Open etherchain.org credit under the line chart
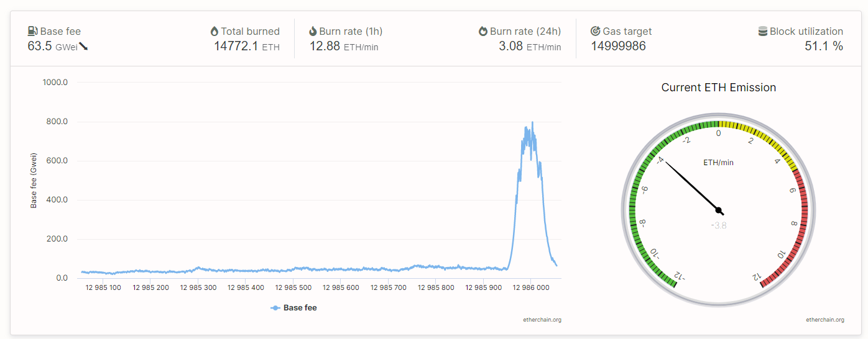The height and width of the screenshot is (339, 868). tap(542, 320)
